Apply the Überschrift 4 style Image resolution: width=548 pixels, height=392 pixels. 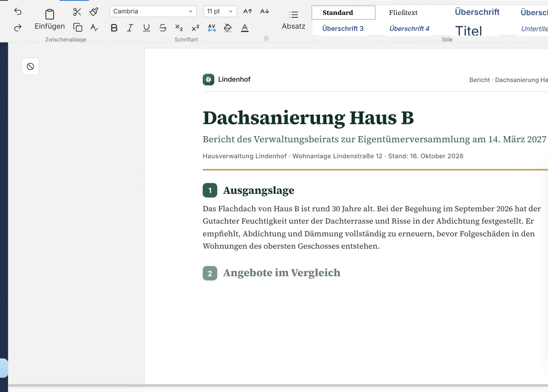coord(409,28)
